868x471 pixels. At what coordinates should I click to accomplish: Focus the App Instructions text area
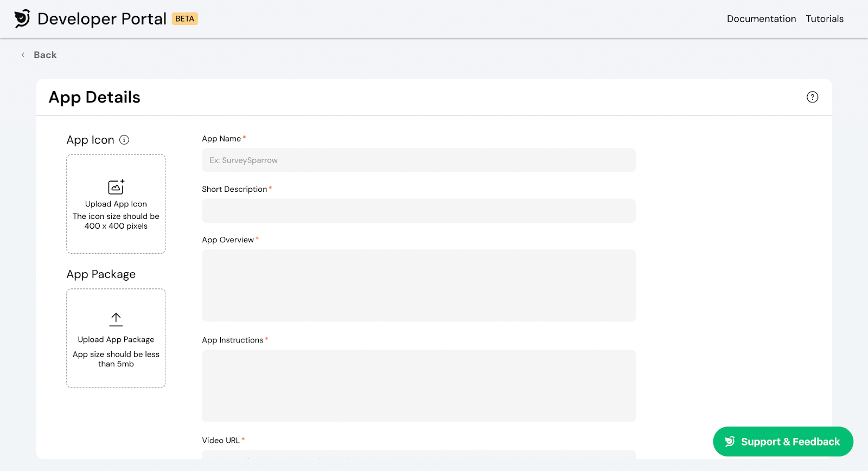419,386
